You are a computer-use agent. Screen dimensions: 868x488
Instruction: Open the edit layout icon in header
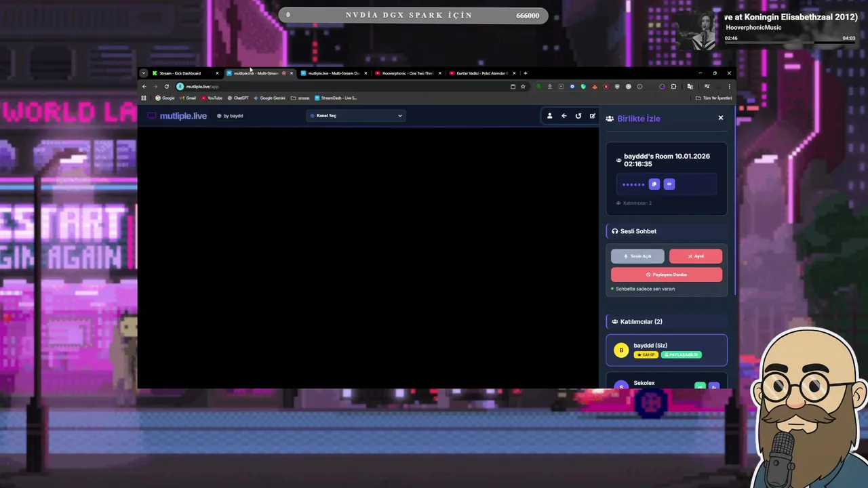coord(592,116)
